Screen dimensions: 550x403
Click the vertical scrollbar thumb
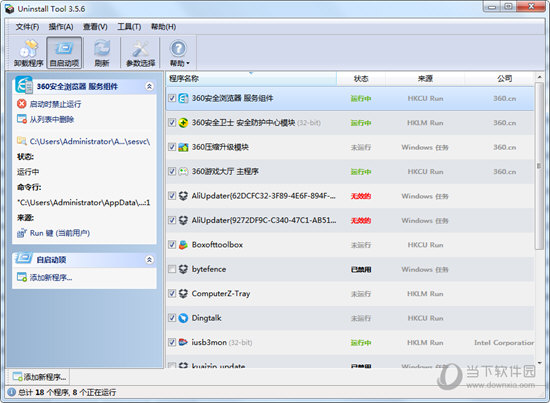(x=539, y=166)
